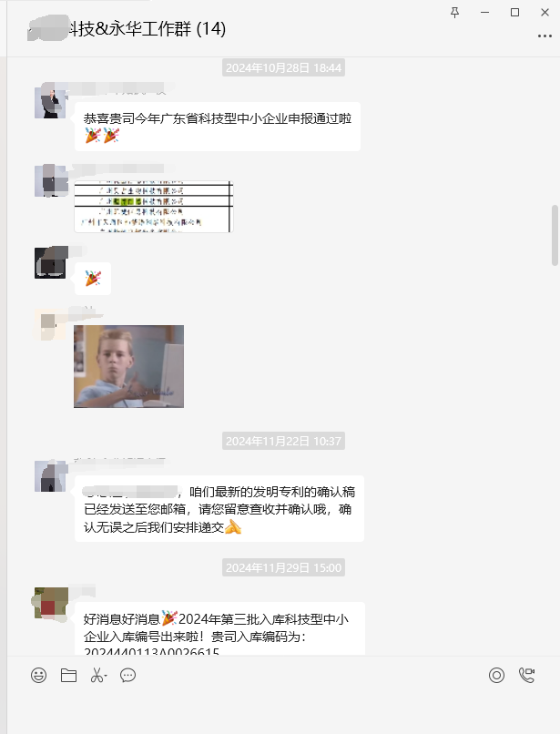This screenshot has width=560, height=734.
Task: Open the thumbs-up boy GIF image
Action: coord(128,366)
